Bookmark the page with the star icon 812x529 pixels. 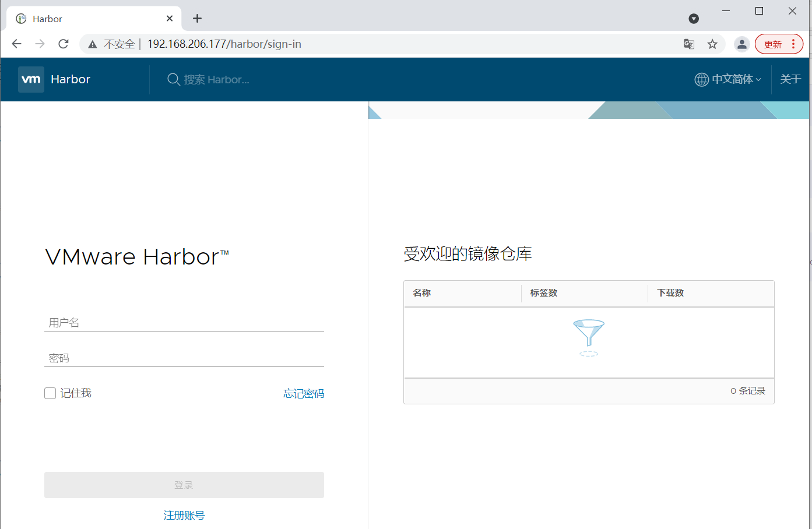point(712,44)
